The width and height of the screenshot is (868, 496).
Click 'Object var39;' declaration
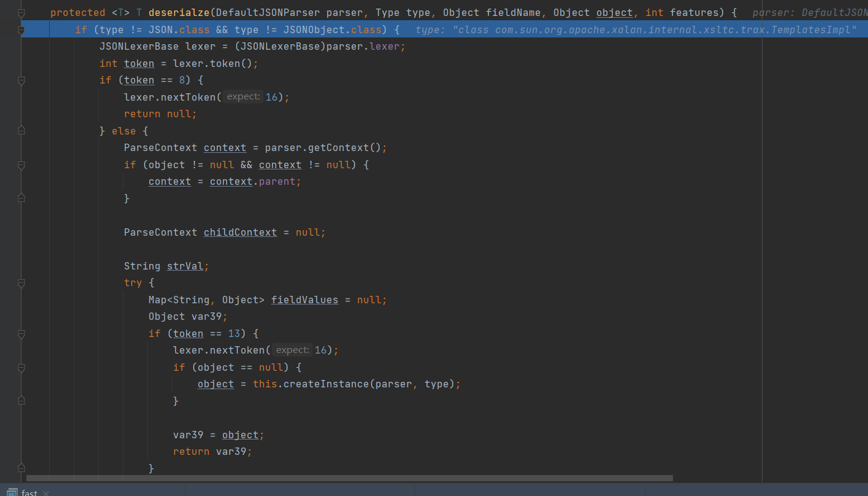tap(188, 317)
